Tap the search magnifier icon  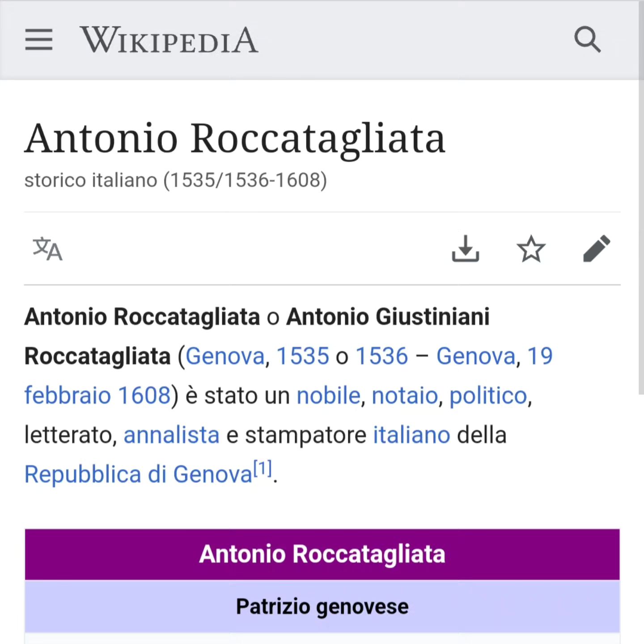[x=587, y=40]
